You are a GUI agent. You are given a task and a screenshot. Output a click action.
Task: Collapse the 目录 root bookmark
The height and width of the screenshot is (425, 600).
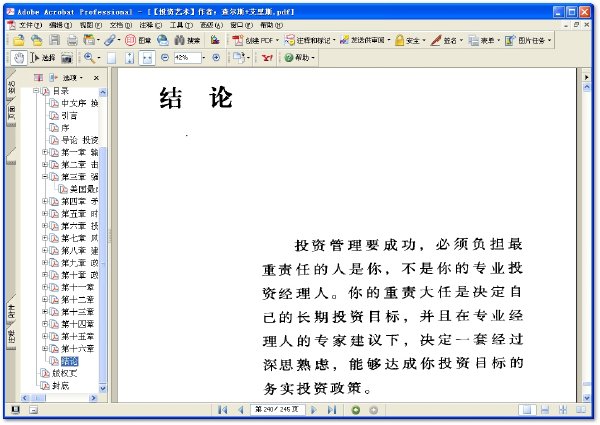36,91
